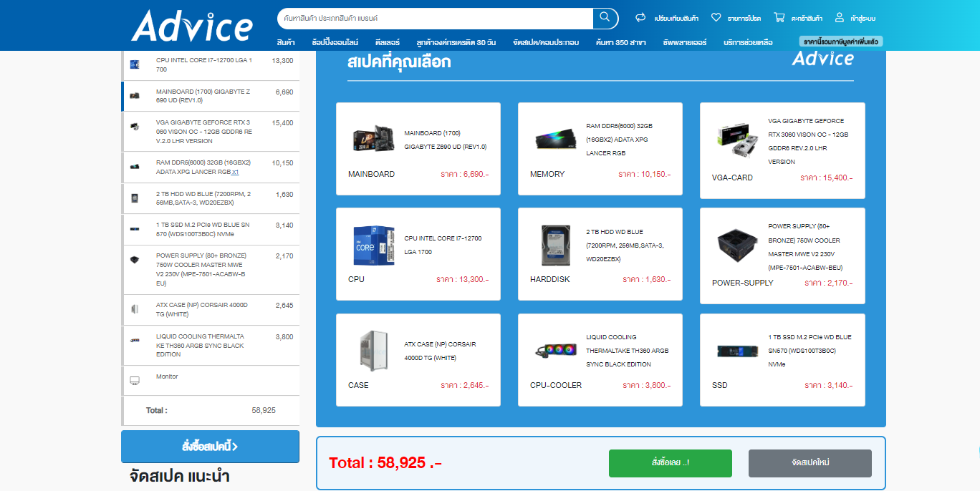This screenshot has height=491, width=980.
Task: Click the VAT-included price notice badge
Action: tap(841, 42)
